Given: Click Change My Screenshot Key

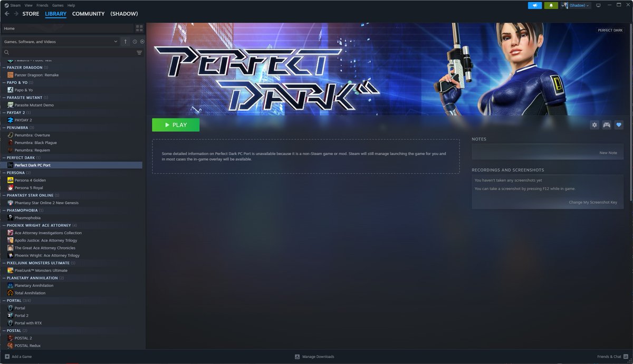Looking at the screenshot, I should pos(593,203).
